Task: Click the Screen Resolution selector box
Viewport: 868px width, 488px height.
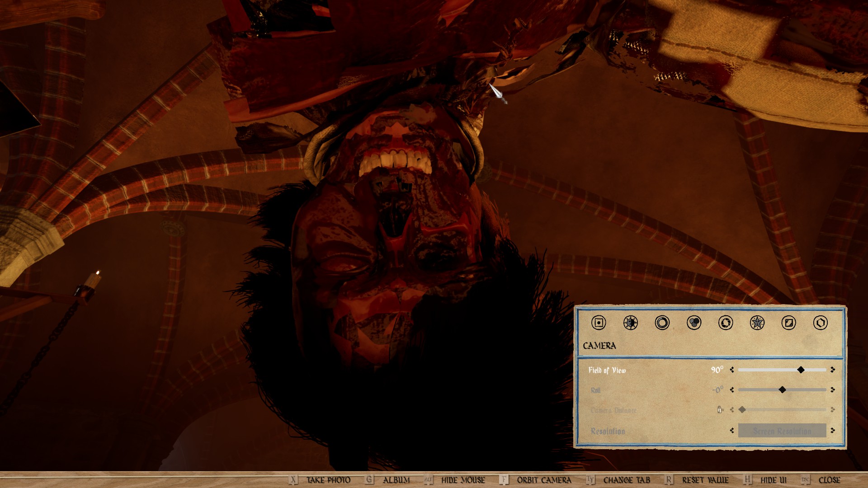Action: (x=782, y=431)
